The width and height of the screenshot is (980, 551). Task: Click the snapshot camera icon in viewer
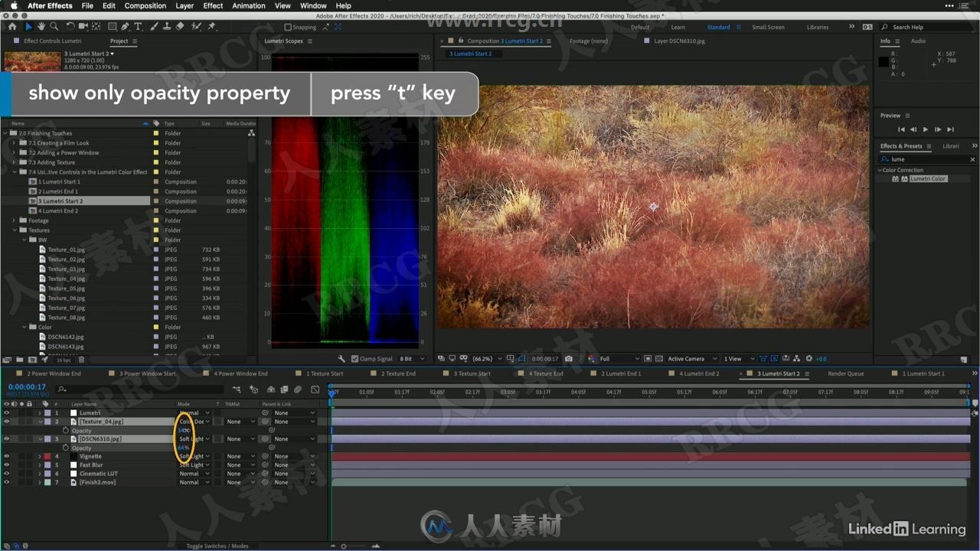[568, 358]
